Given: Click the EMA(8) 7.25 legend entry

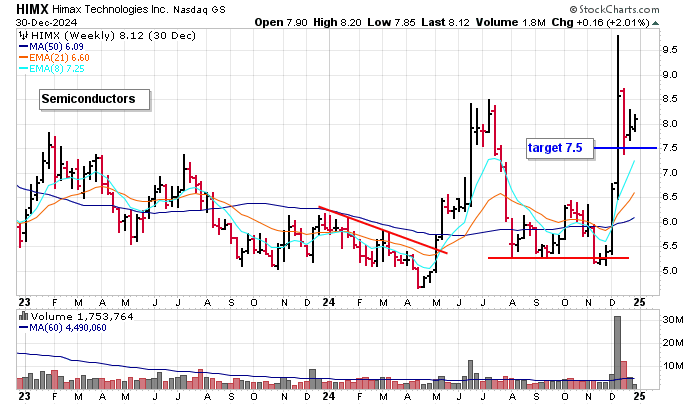Looking at the screenshot, I should pyautogui.click(x=51, y=69).
